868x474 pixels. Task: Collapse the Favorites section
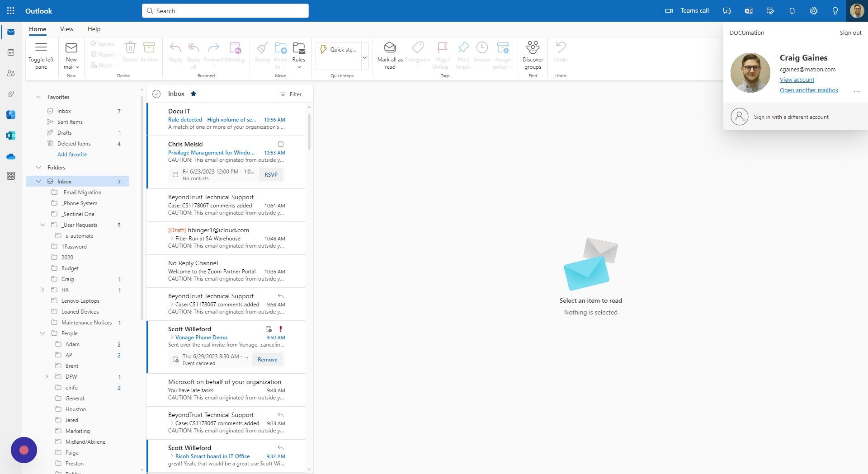pyautogui.click(x=38, y=97)
